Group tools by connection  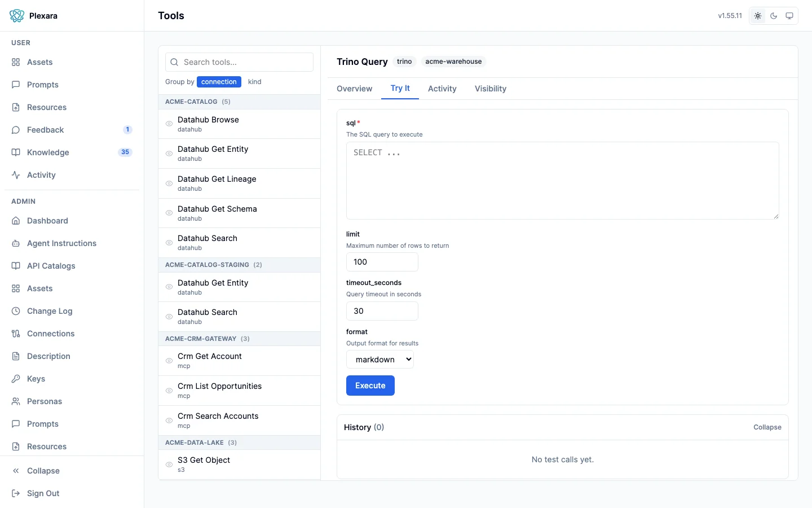tap(219, 82)
